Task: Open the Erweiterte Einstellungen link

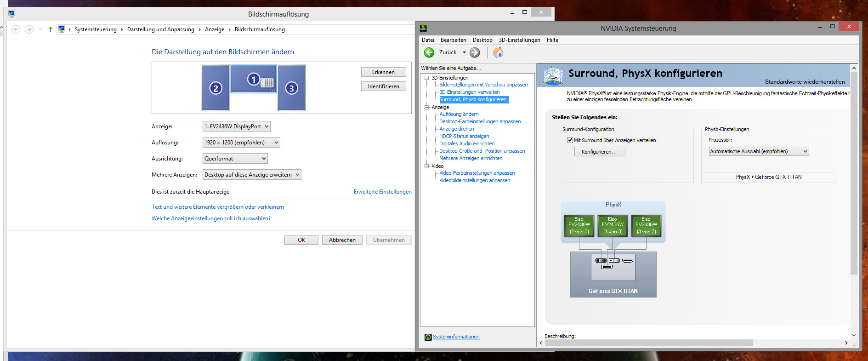Action: [x=383, y=192]
